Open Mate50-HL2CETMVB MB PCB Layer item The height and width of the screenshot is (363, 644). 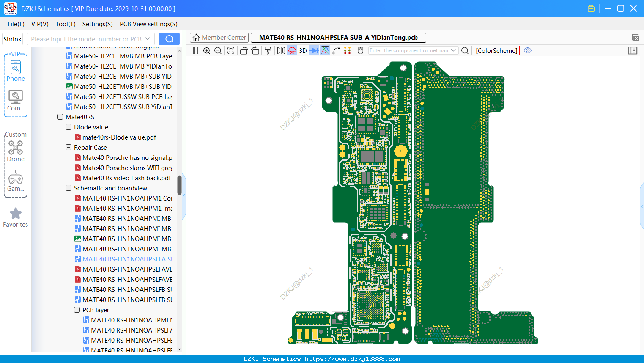pyautogui.click(x=119, y=56)
